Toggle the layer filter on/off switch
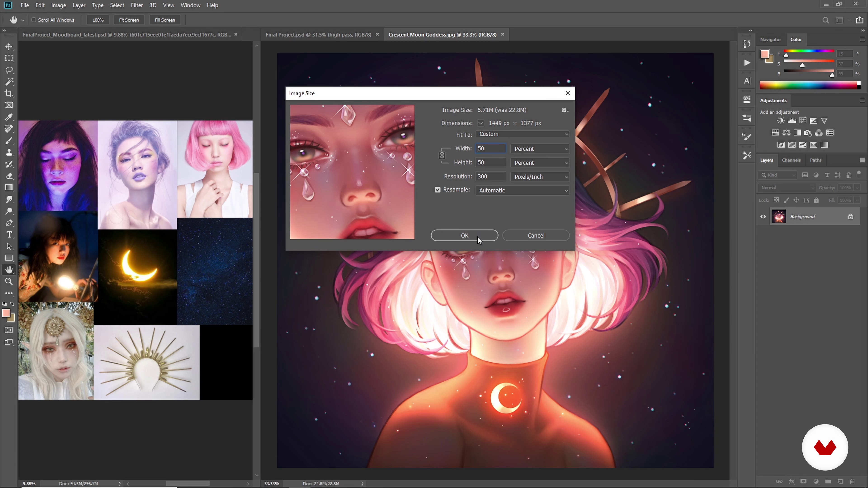 [859, 174]
